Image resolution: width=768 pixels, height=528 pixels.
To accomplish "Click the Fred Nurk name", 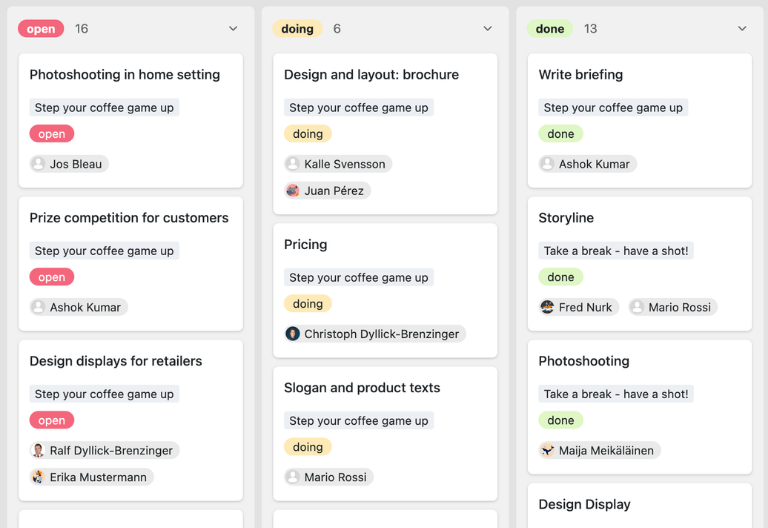I will pyautogui.click(x=585, y=307).
